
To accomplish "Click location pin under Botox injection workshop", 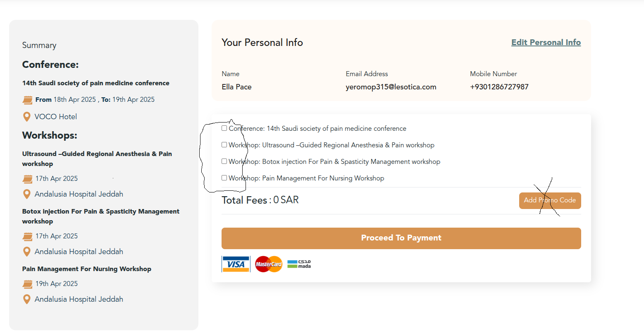I will [x=27, y=252].
